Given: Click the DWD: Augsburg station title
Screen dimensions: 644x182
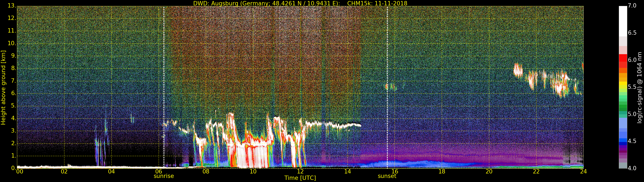Looking at the screenshot, I should tap(266, 3).
